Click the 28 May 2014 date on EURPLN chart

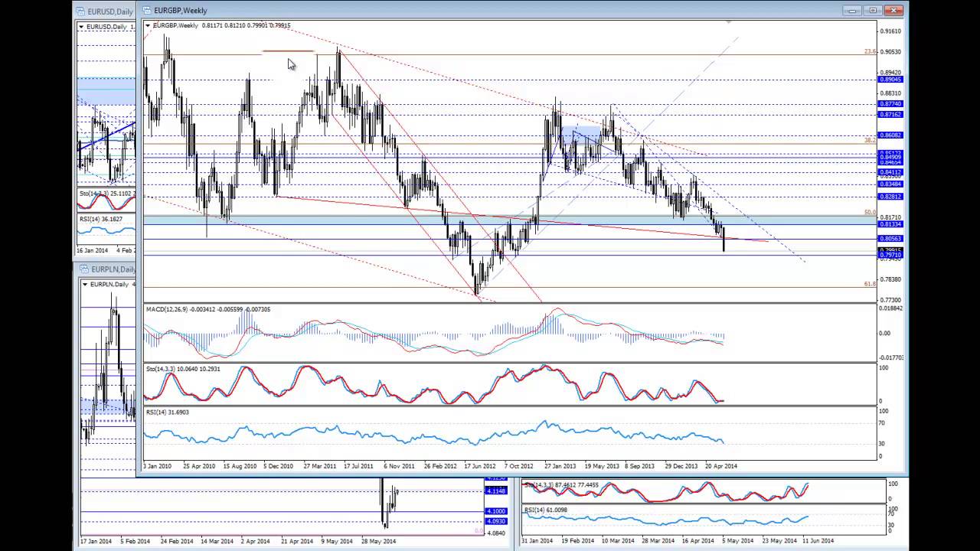380,541
